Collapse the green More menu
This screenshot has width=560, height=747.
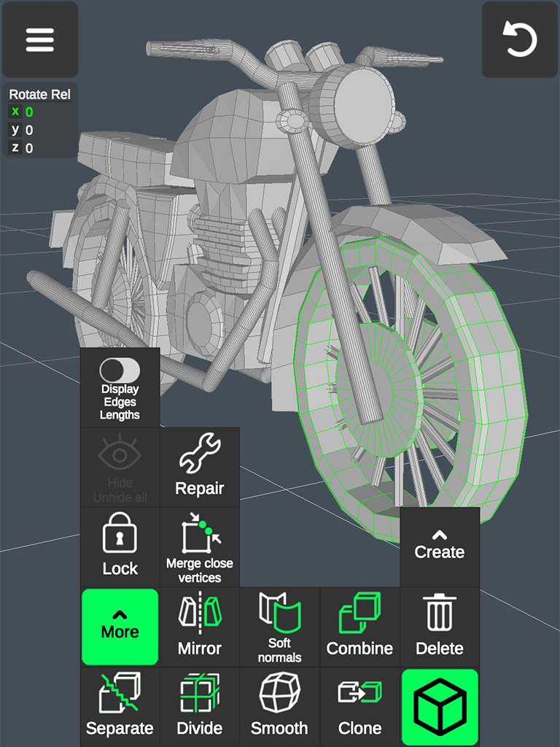pyautogui.click(x=120, y=627)
